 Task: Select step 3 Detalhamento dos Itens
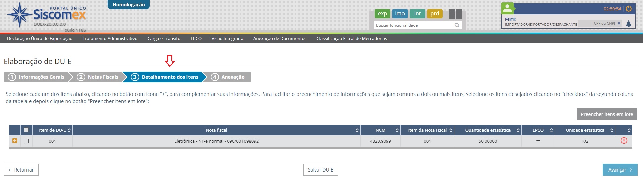(165, 77)
